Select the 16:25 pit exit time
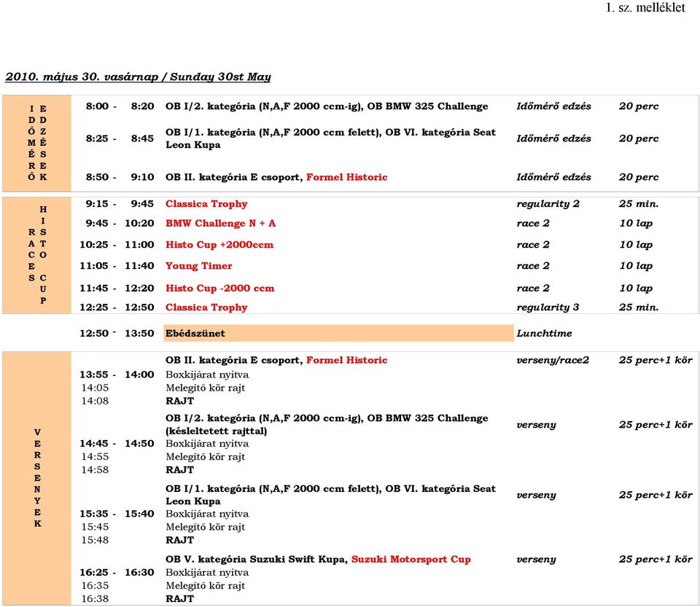This screenshot has height=607, width=700. [94, 572]
